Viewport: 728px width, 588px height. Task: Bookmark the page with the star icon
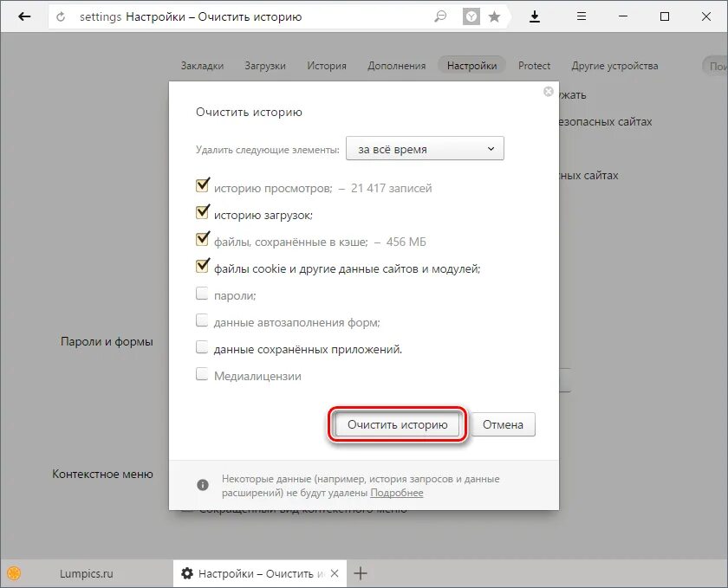tap(495, 17)
